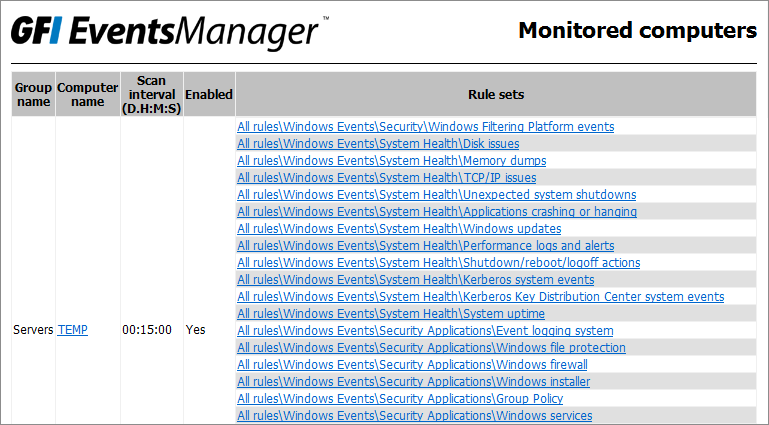
Task: Open Shutdown/reboot/logoff actions link
Action: coord(438,263)
